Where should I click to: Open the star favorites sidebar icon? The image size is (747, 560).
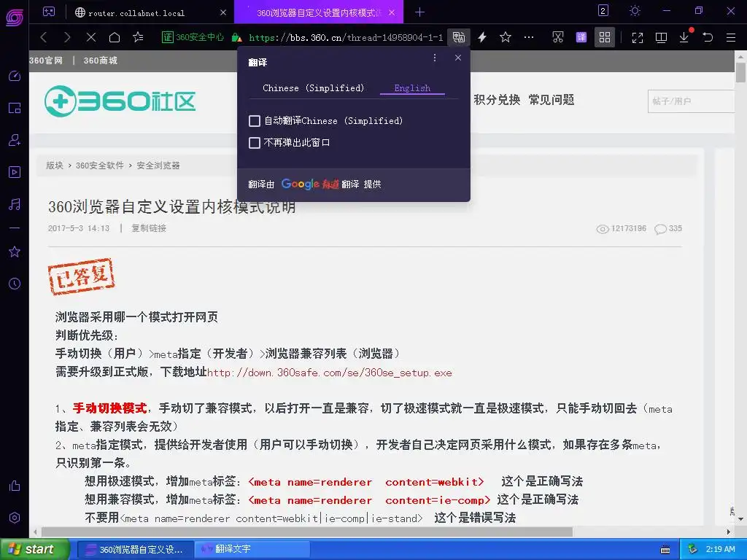[15, 252]
